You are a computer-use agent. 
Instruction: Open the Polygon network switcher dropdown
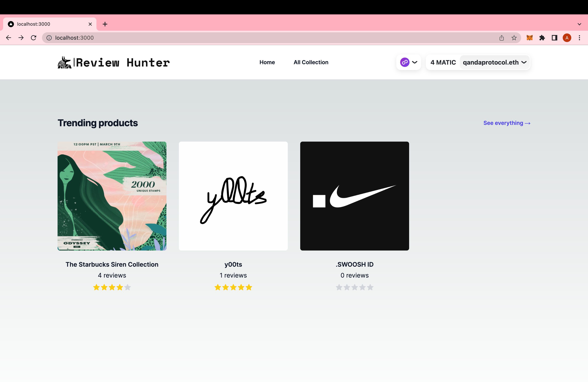[x=409, y=62]
